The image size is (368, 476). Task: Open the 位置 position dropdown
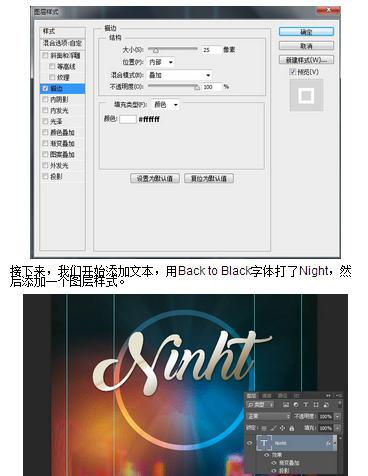click(160, 62)
